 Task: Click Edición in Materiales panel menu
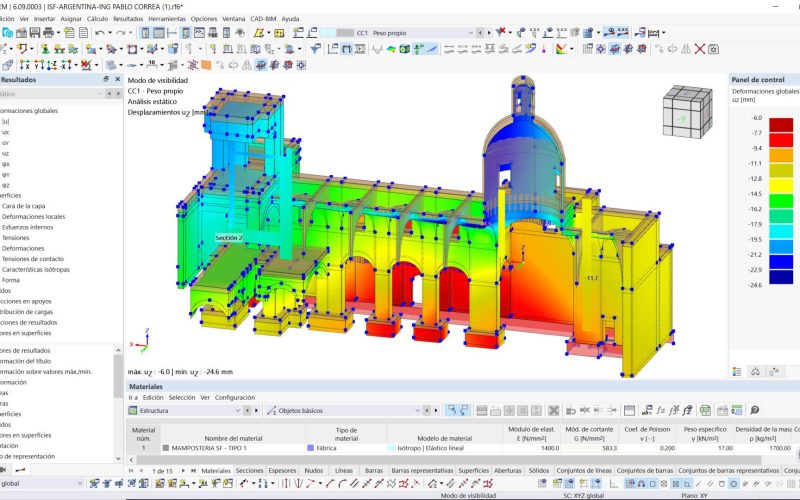pos(153,397)
